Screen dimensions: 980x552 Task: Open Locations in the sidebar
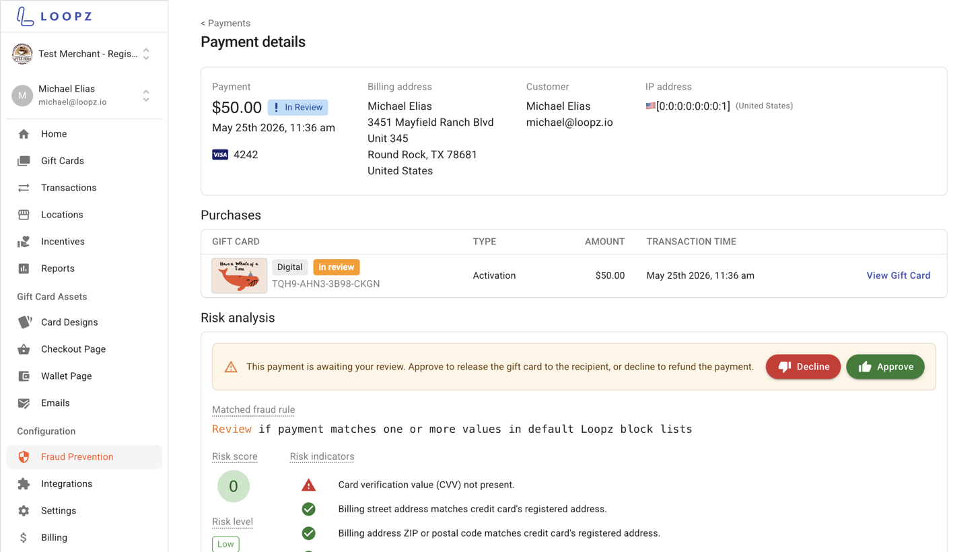[x=84, y=215]
